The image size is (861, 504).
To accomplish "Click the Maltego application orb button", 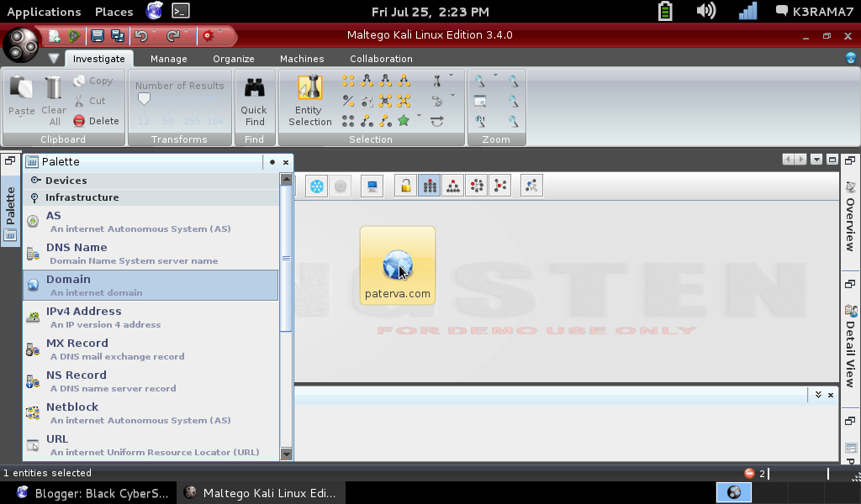I will [x=21, y=45].
